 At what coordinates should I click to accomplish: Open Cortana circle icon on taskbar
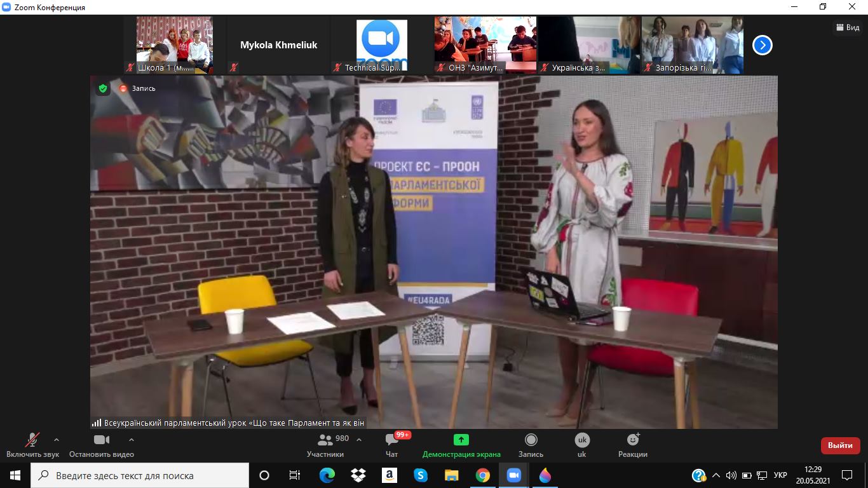click(264, 475)
